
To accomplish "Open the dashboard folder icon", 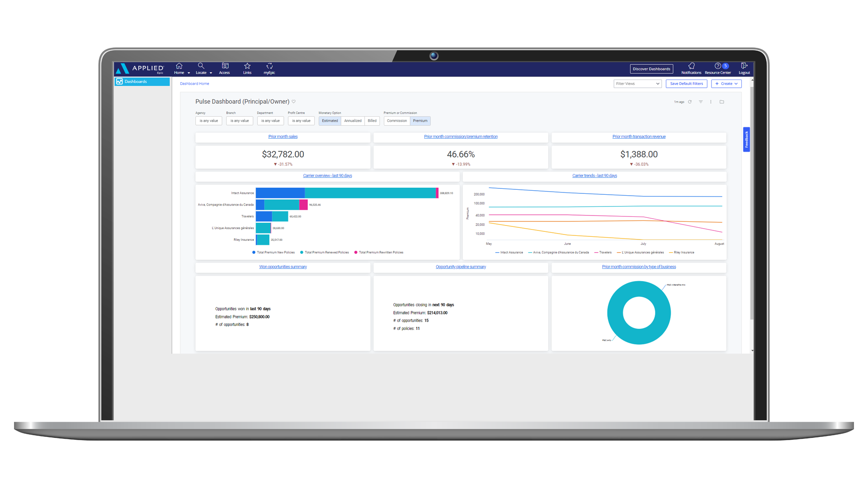I will 722,102.
